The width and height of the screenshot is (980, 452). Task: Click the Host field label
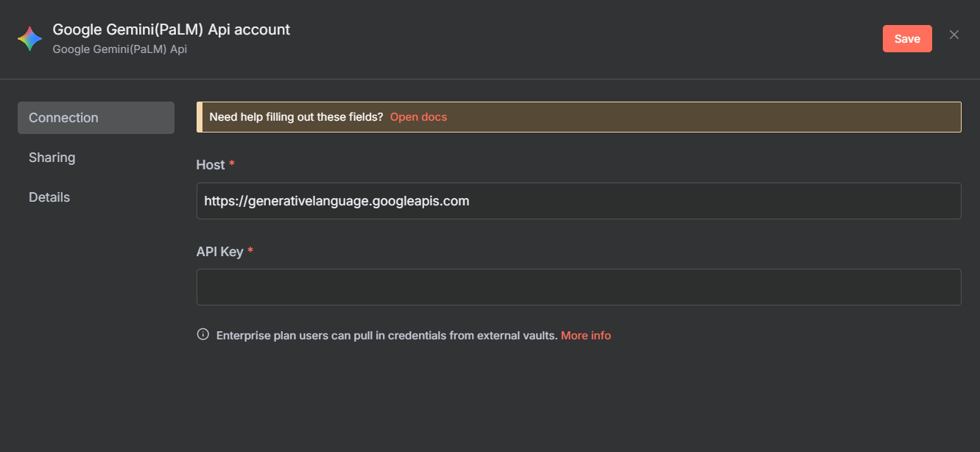click(211, 165)
